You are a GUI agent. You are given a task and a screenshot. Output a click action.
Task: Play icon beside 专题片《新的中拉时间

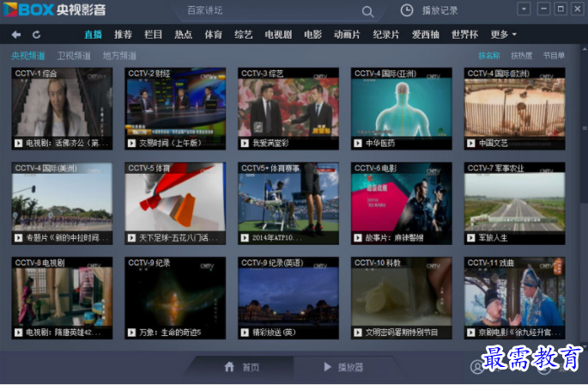[18, 238]
